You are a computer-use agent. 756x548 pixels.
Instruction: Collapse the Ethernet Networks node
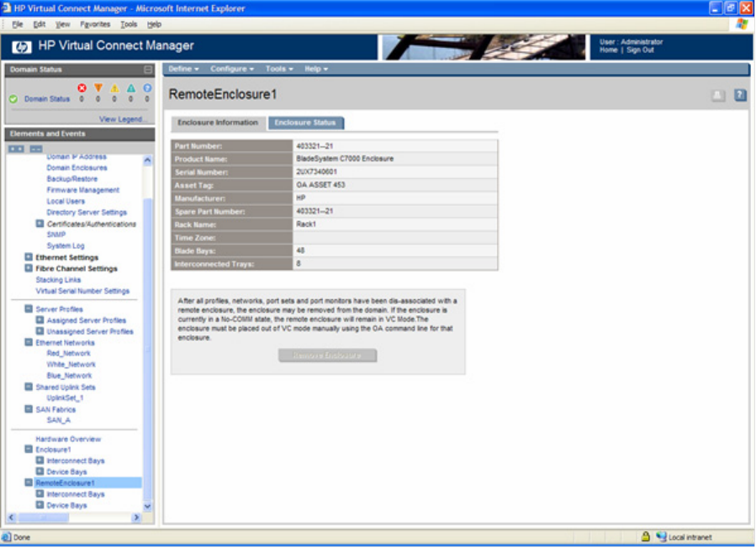(x=29, y=342)
